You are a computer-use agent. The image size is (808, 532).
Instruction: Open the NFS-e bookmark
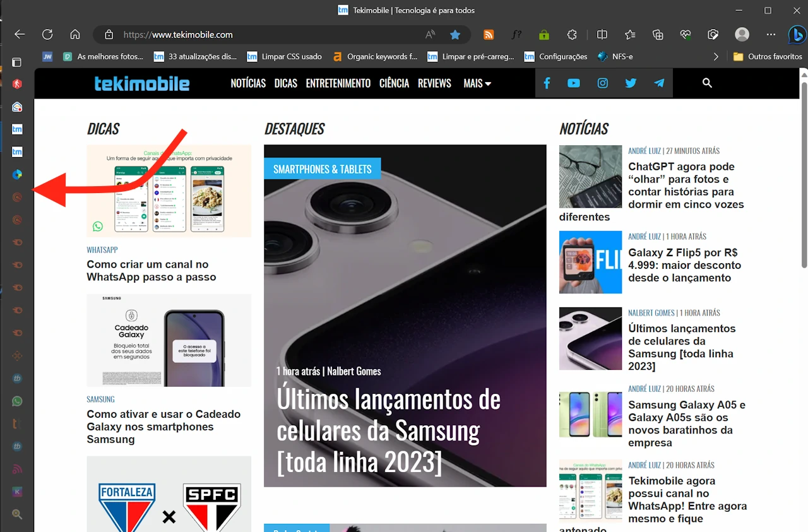tap(615, 56)
